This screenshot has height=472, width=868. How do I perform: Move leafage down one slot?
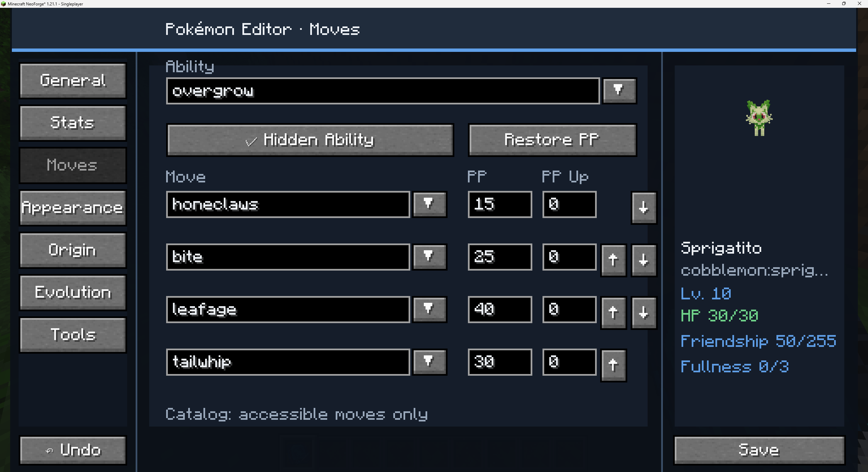tap(644, 313)
